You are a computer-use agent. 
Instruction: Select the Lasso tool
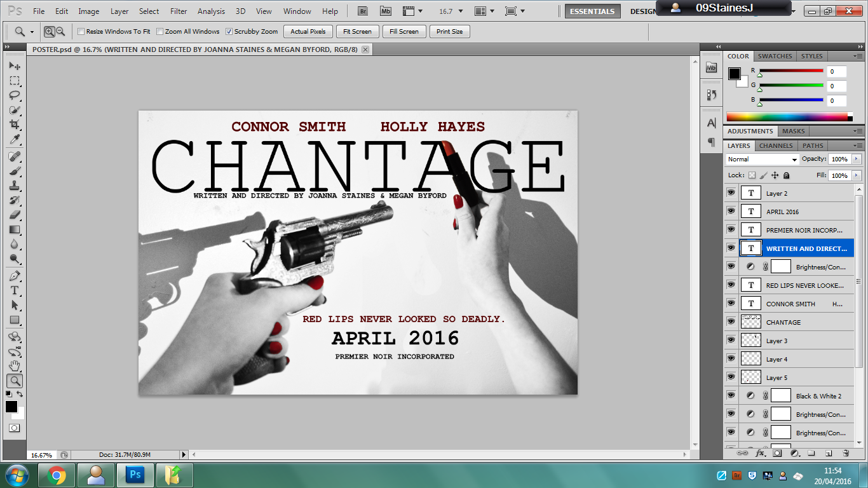point(14,96)
